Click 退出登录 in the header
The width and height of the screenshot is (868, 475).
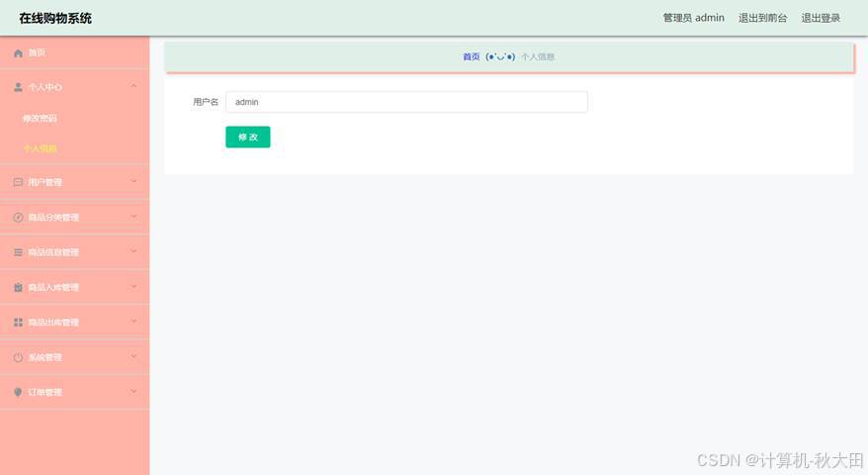821,18
